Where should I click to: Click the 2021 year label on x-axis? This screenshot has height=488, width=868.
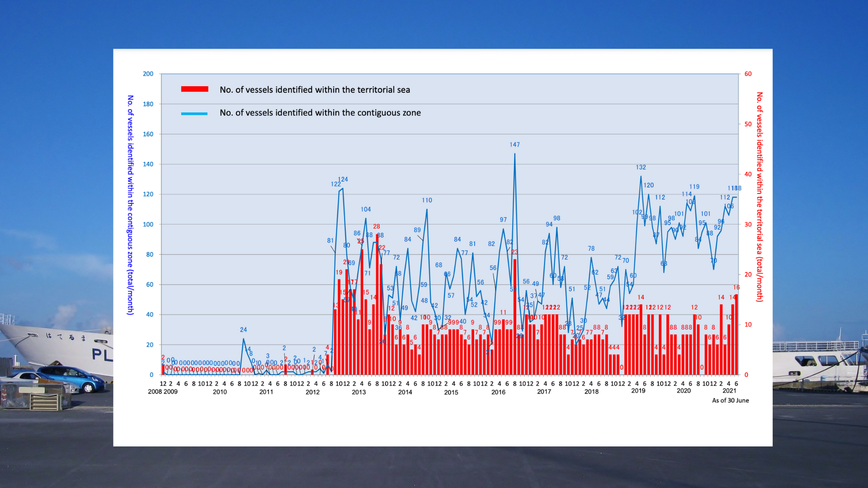(x=729, y=391)
